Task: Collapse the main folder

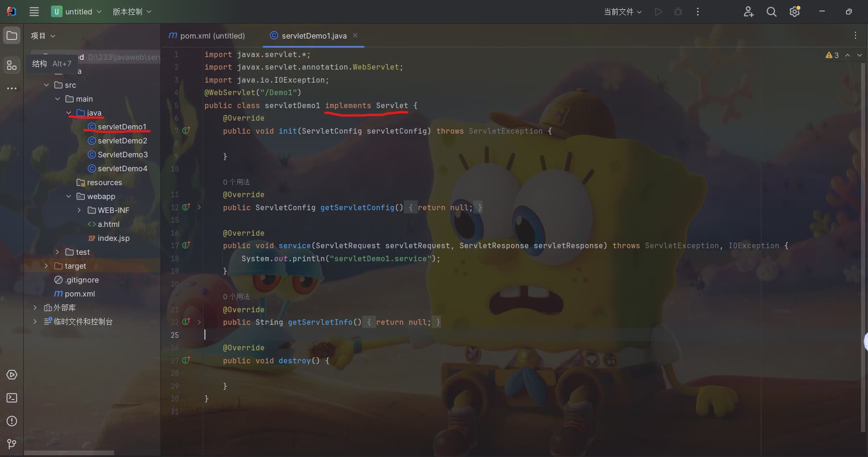Action: pyautogui.click(x=57, y=99)
